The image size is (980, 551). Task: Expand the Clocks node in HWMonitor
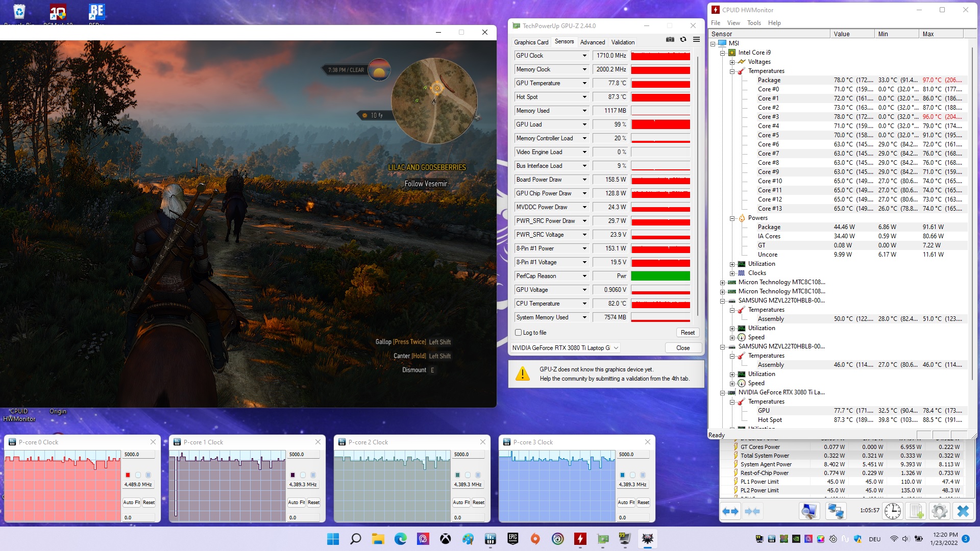pyautogui.click(x=732, y=273)
